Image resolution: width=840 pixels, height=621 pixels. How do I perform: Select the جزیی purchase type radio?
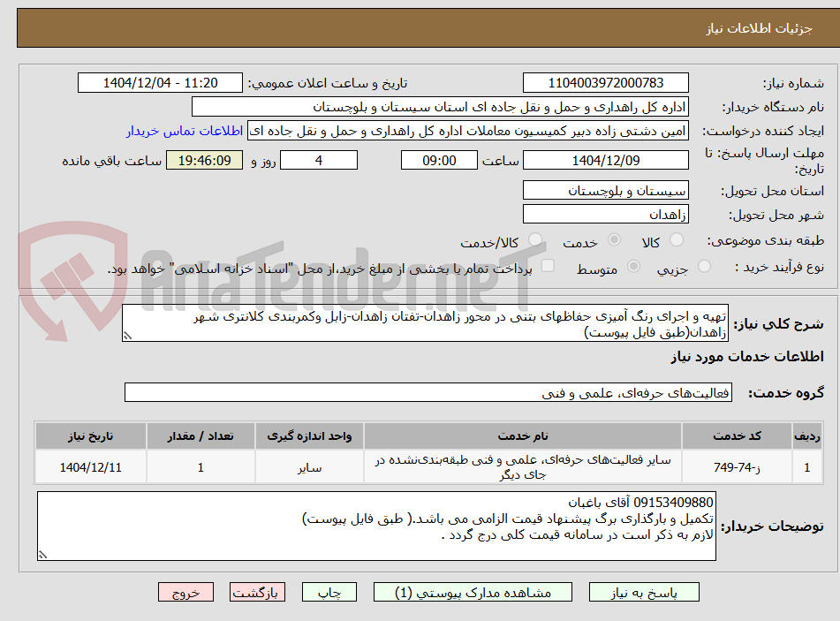point(705,266)
